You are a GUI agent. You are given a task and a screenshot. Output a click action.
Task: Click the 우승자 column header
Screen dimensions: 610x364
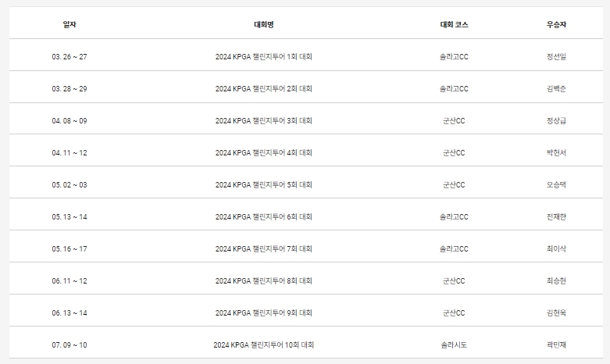pyautogui.click(x=556, y=24)
